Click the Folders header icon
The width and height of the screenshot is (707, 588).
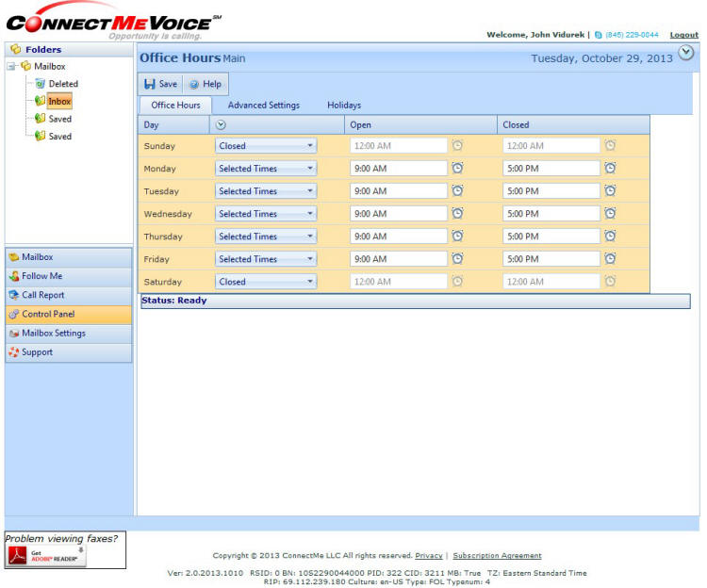(x=16, y=49)
